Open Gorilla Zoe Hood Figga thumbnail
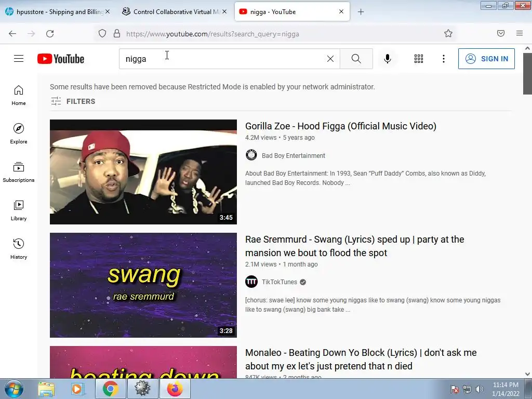532x399 pixels. (x=143, y=171)
